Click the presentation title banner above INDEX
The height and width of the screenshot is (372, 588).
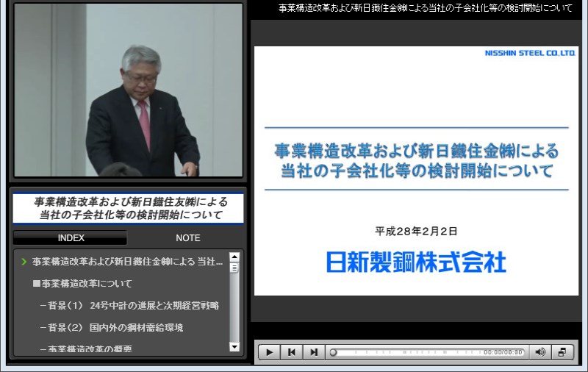(x=128, y=208)
